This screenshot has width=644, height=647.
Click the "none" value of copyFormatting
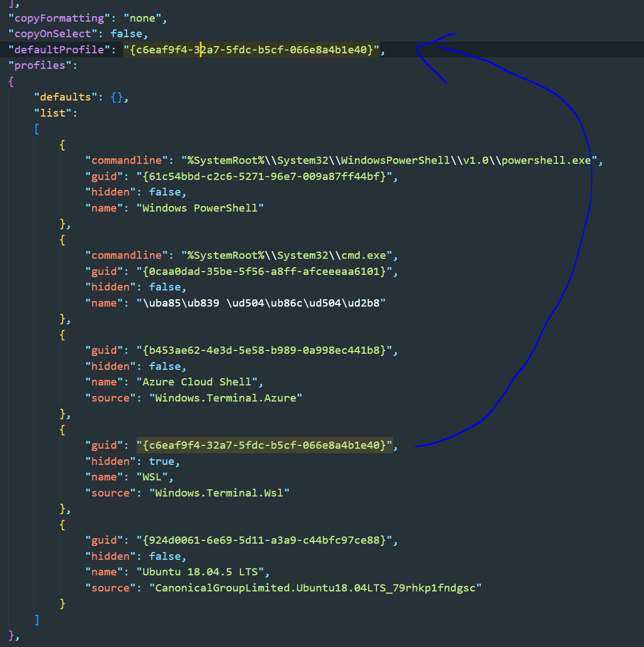pos(142,18)
